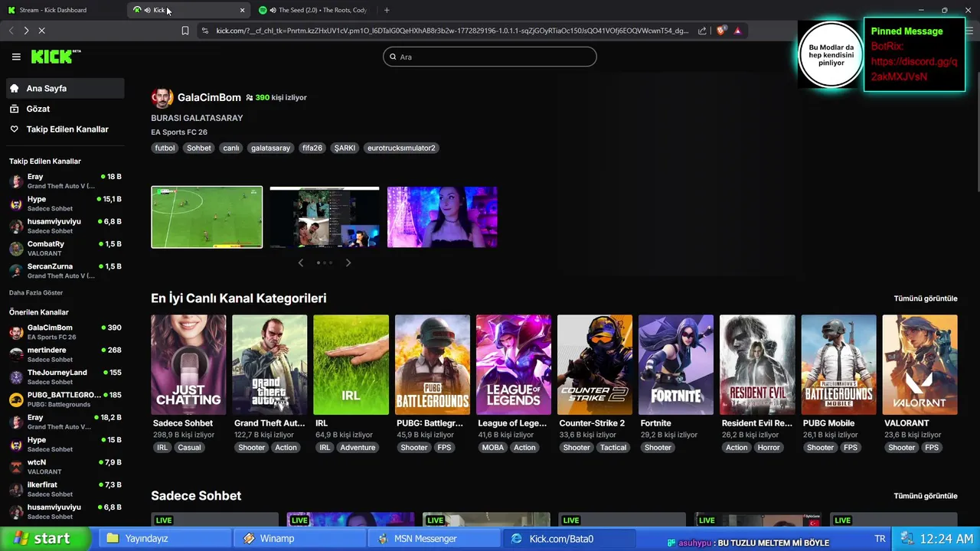
Task: Go to Ana Sayfa home icon
Action: coord(14,88)
